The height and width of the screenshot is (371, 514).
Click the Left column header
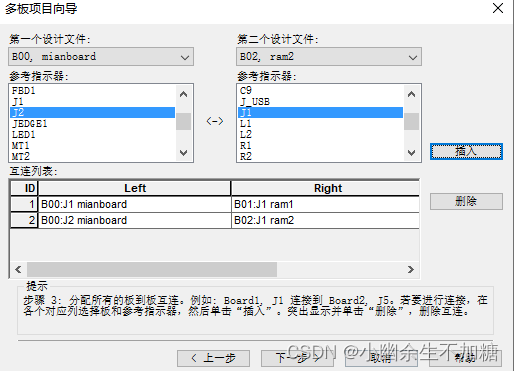(135, 188)
